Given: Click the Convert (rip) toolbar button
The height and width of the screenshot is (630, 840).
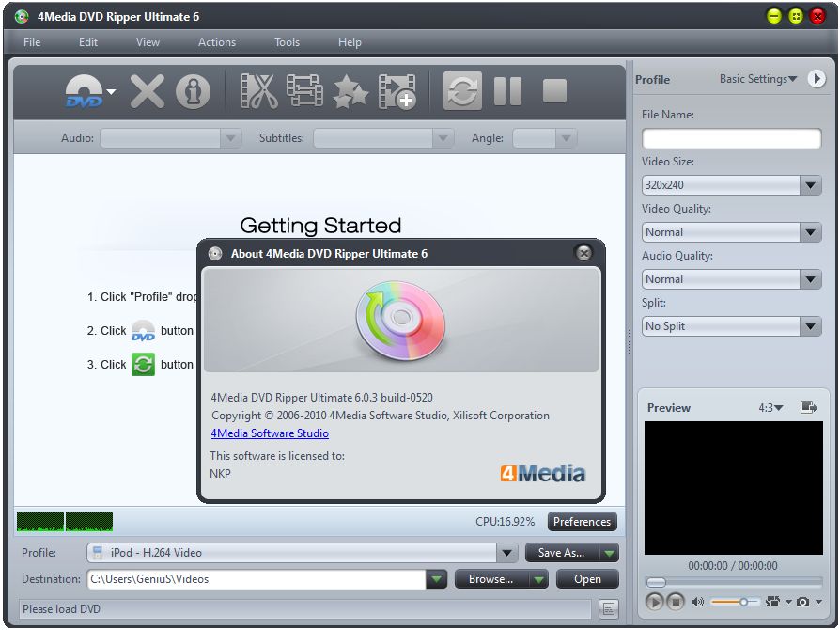Looking at the screenshot, I should [462, 90].
